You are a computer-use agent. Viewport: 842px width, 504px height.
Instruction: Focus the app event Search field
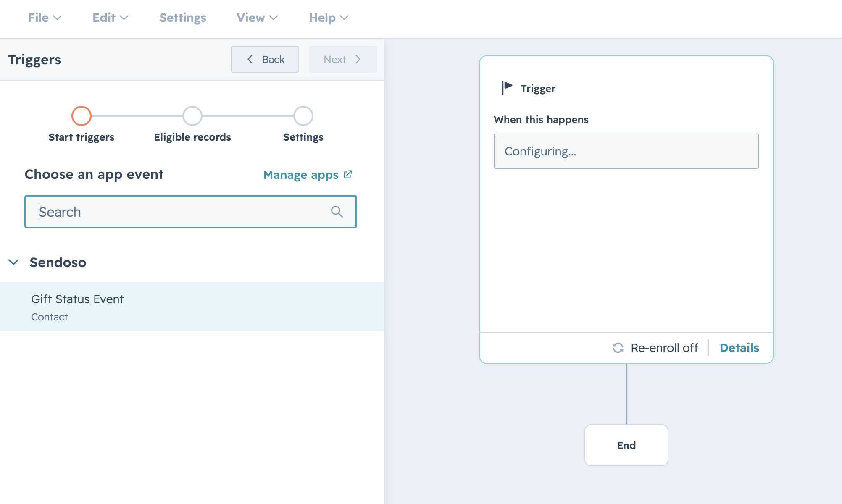pos(191,212)
